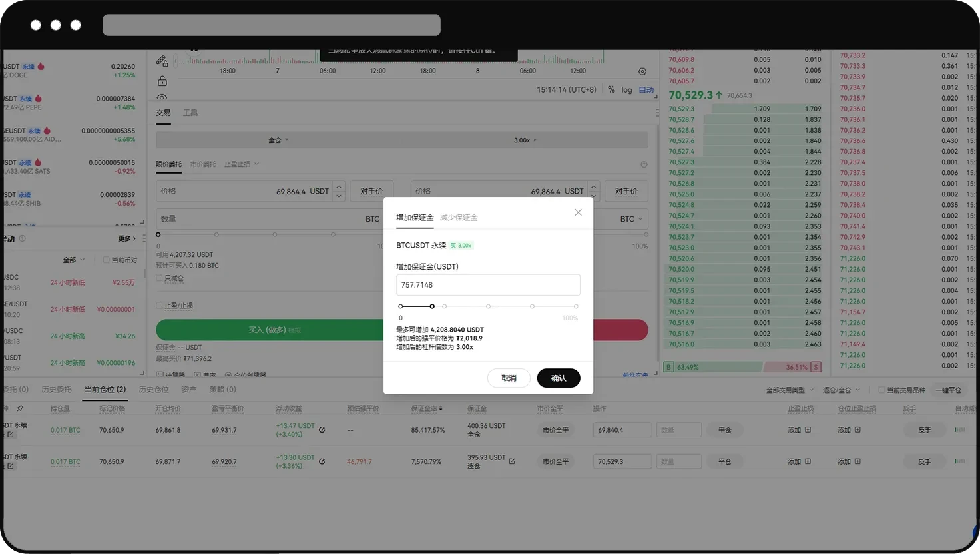The height and width of the screenshot is (554, 980).
Task: Click S sell ratio icon under order book
Action: [x=816, y=367]
